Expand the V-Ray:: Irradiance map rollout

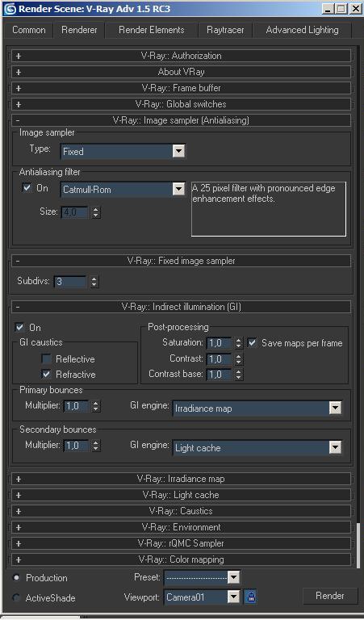click(x=181, y=479)
